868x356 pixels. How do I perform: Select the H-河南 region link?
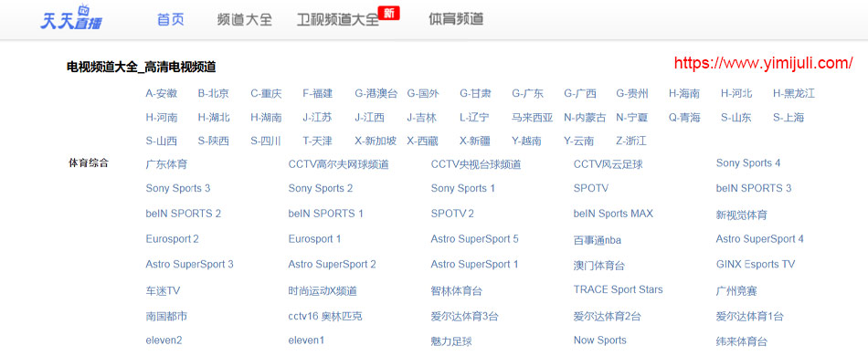pos(162,117)
